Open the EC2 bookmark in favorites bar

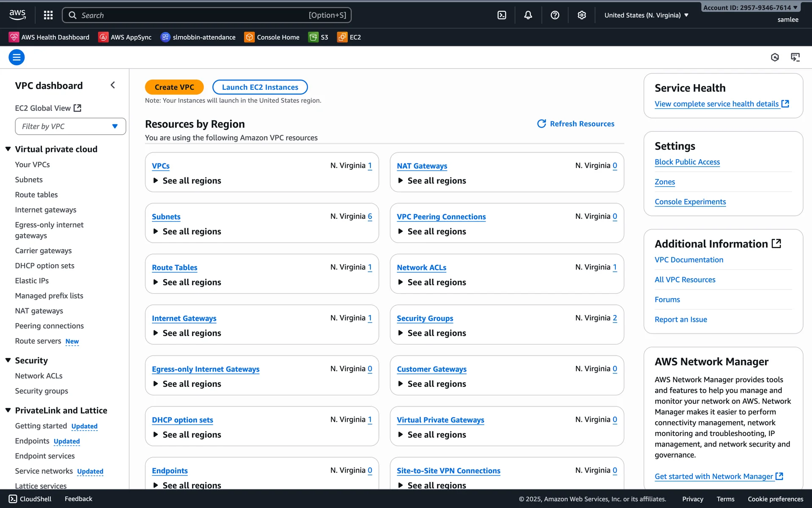click(349, 37)
